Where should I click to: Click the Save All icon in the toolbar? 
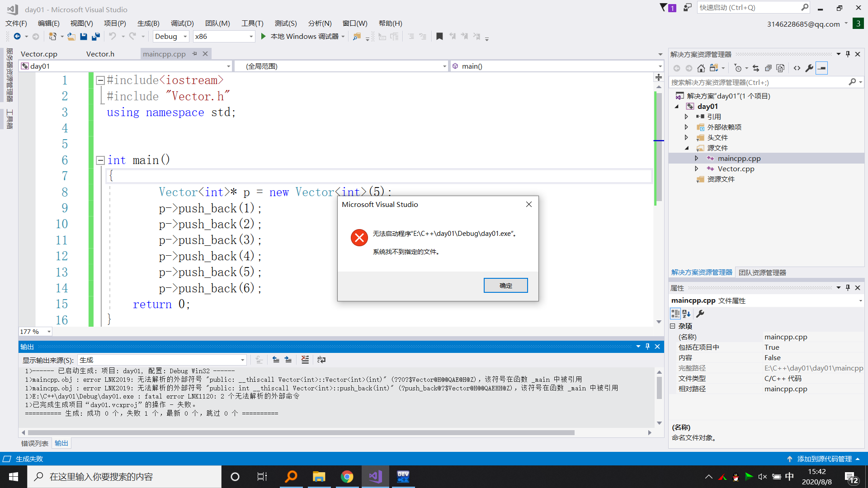click(x=96, y=37)
